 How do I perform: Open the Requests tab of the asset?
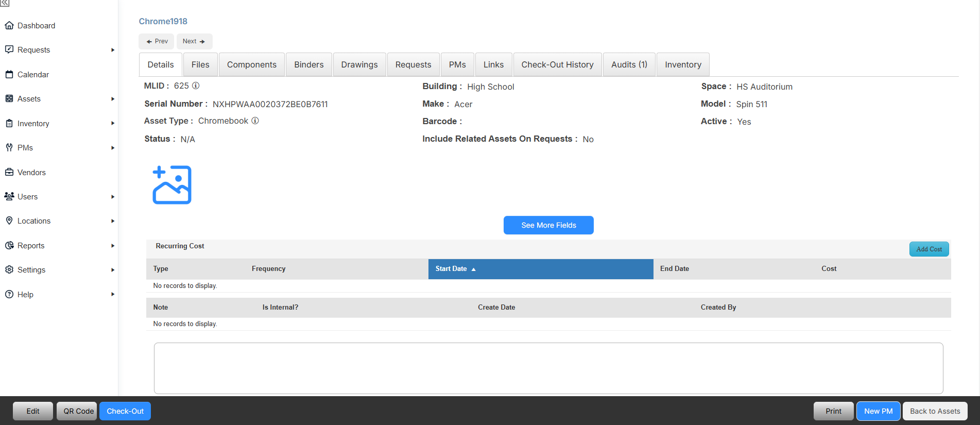(x=414, y=64)
